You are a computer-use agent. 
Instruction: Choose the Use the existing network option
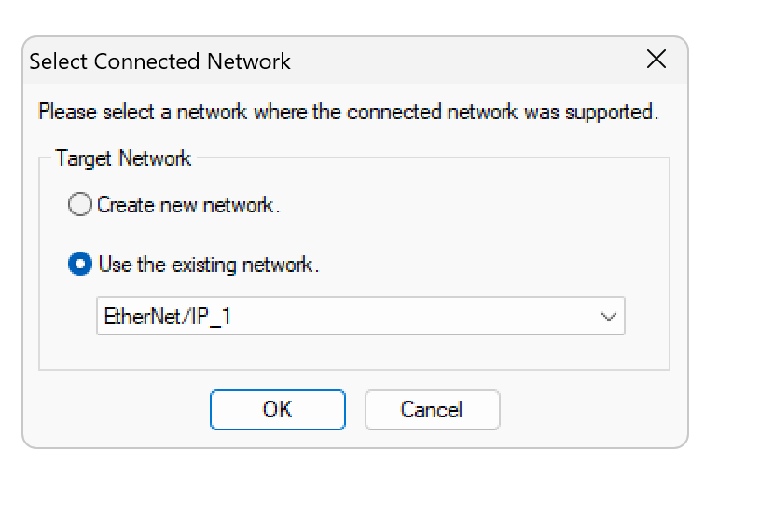[x=81, y=265]
